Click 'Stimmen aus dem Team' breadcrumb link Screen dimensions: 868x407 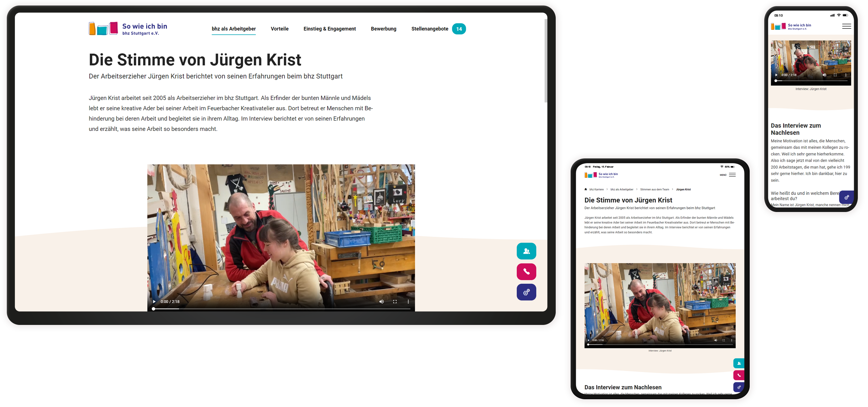pyautogui.click(x=654, y=189)
